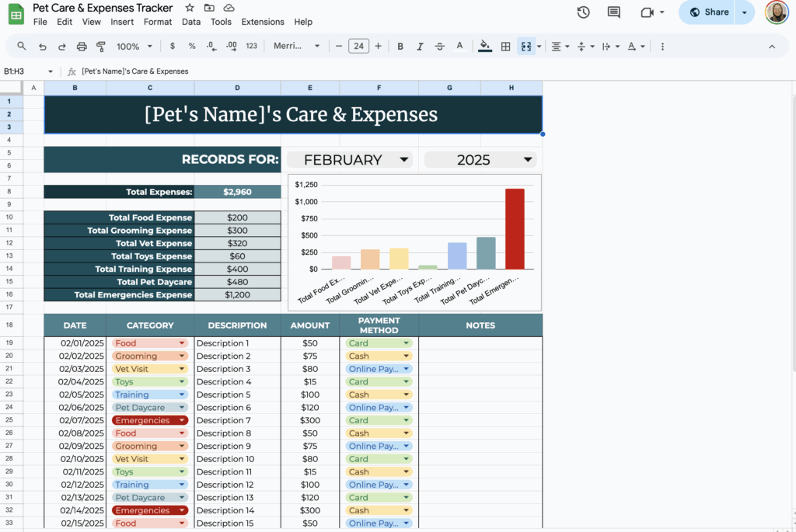Open the fill color picker
The height and width of the screenshot is (532, 796).
point(484,46)
